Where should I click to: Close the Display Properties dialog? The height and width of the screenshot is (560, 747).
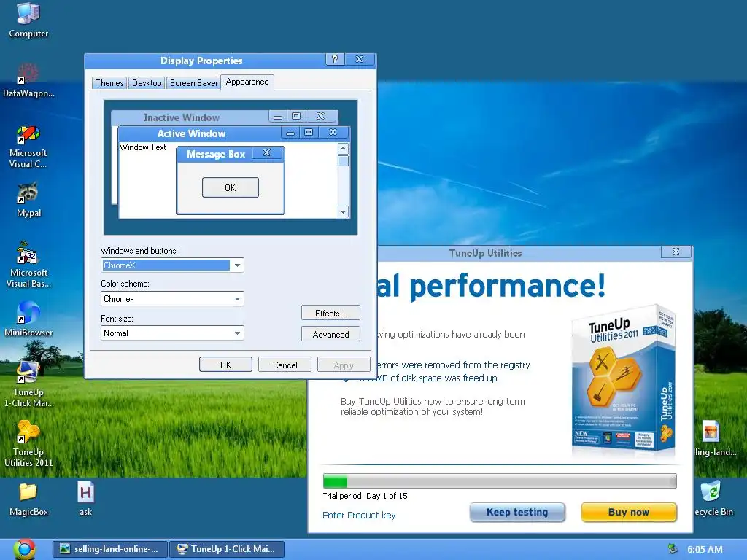tap(360, 60)
